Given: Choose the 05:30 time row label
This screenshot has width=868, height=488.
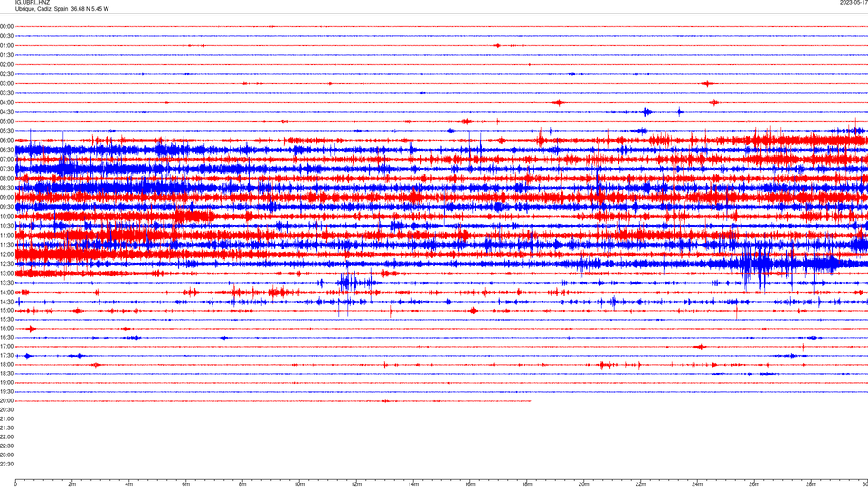Looking at the screenshot, I should coord(6,130).
